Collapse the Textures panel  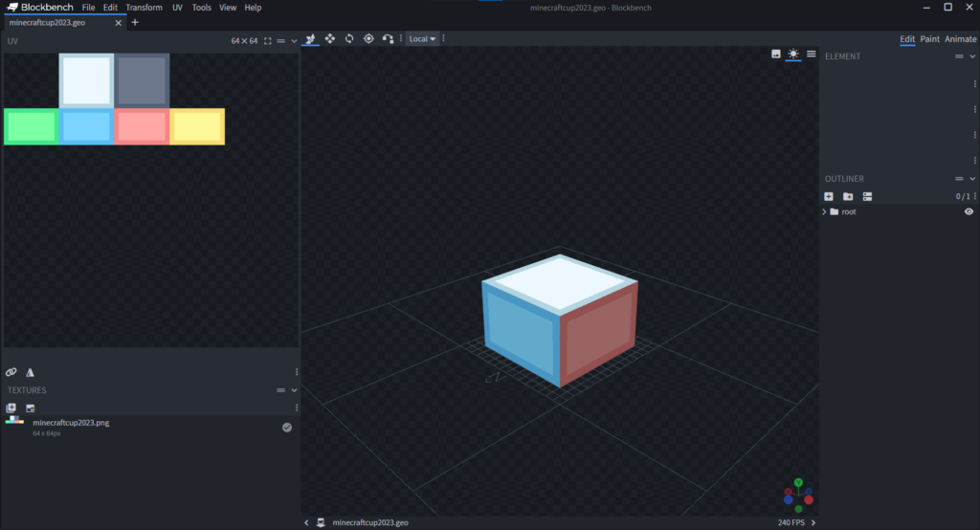tap(294, 390)
